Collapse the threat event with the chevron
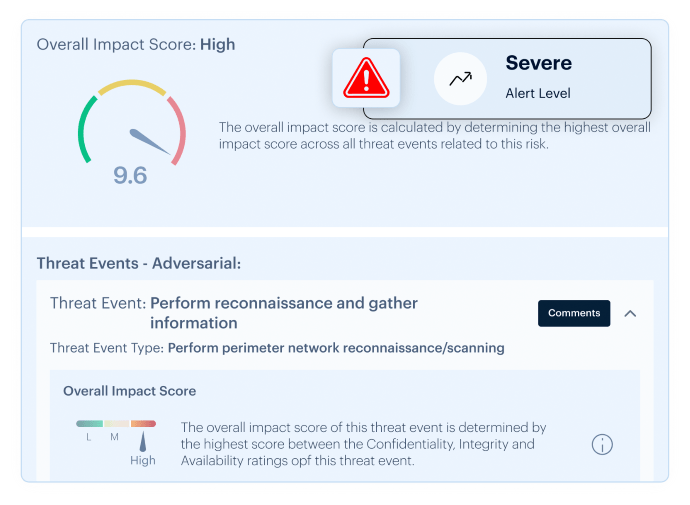 630,314
